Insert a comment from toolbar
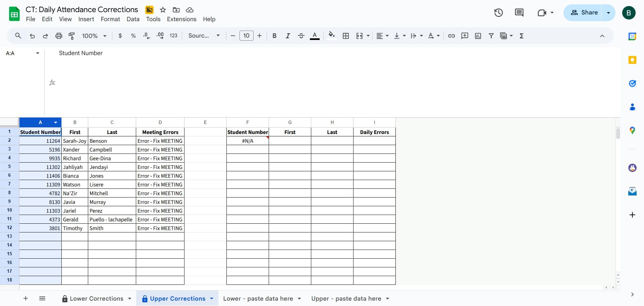The height and width of the screenshot is (306, 644). [465, 36]
